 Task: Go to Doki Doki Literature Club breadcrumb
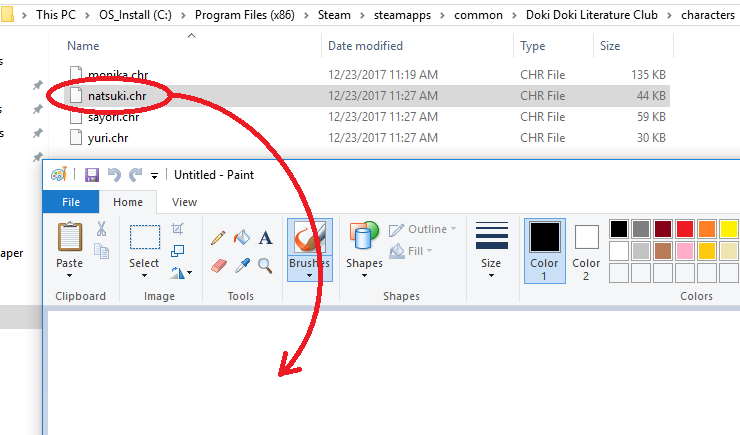tap(591, 15)
